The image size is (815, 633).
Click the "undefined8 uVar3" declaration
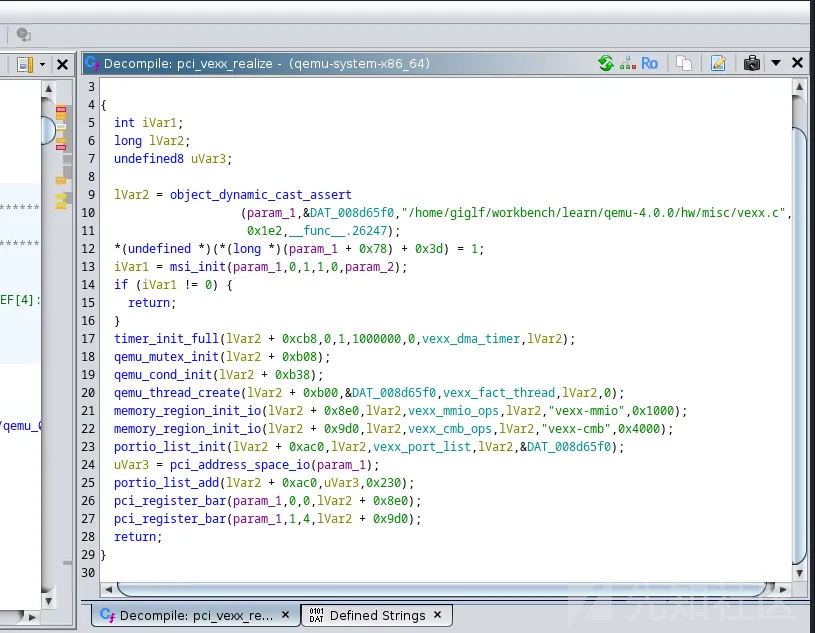(x=173, y=159)
